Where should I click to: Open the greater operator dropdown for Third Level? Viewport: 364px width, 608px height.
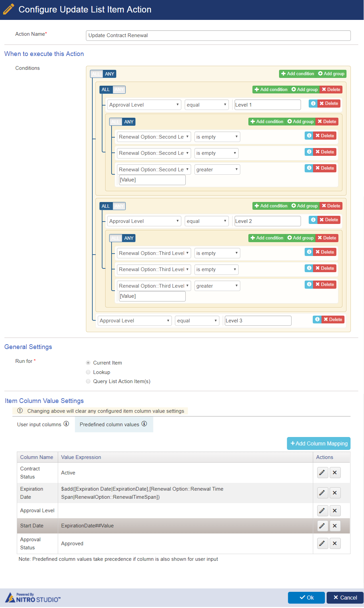(x=217, y=286)
